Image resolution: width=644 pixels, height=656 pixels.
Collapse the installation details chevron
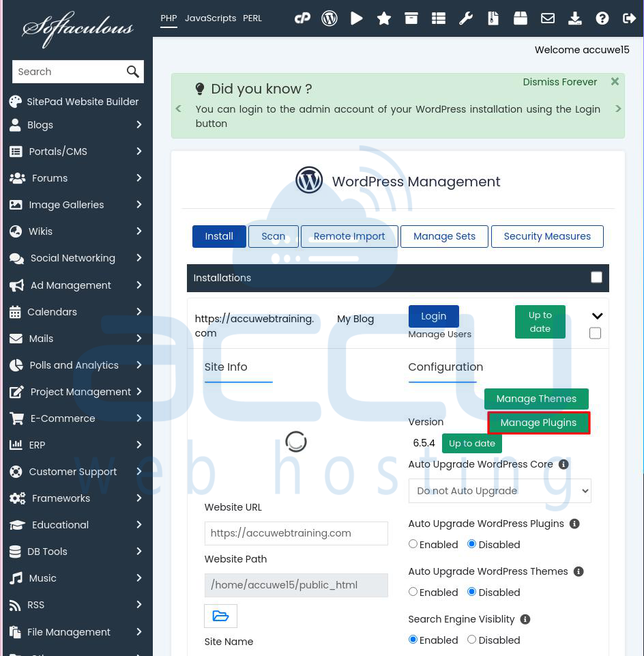pyautogui.click(x=597, y=316)
